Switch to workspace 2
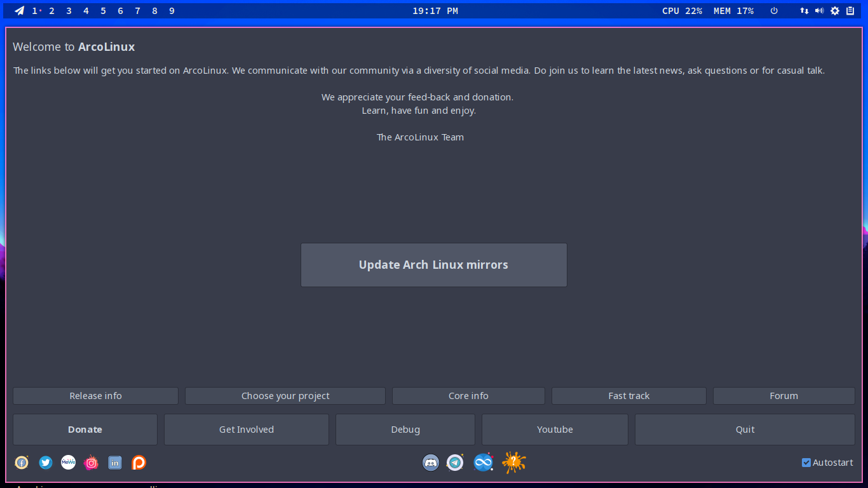 pyautogui.click(x=52, y=11)
